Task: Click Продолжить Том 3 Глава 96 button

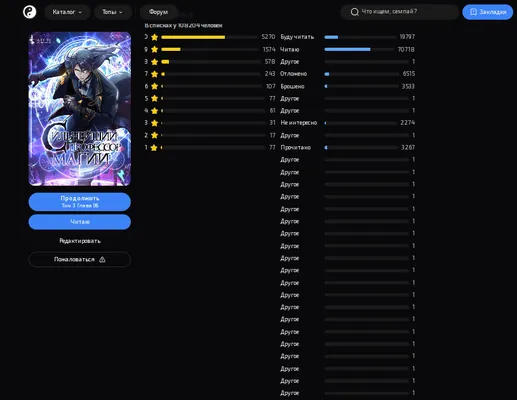Action: click(x=80, y=202)
